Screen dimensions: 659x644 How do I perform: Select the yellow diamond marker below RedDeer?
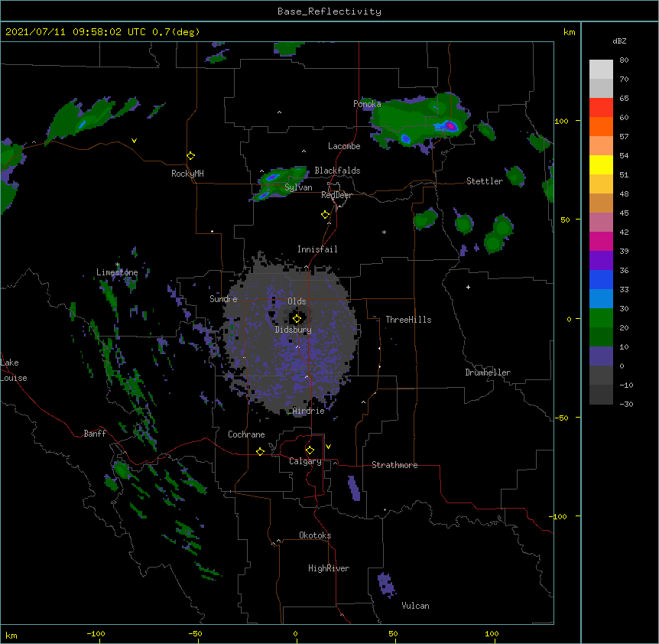(326, 215)
